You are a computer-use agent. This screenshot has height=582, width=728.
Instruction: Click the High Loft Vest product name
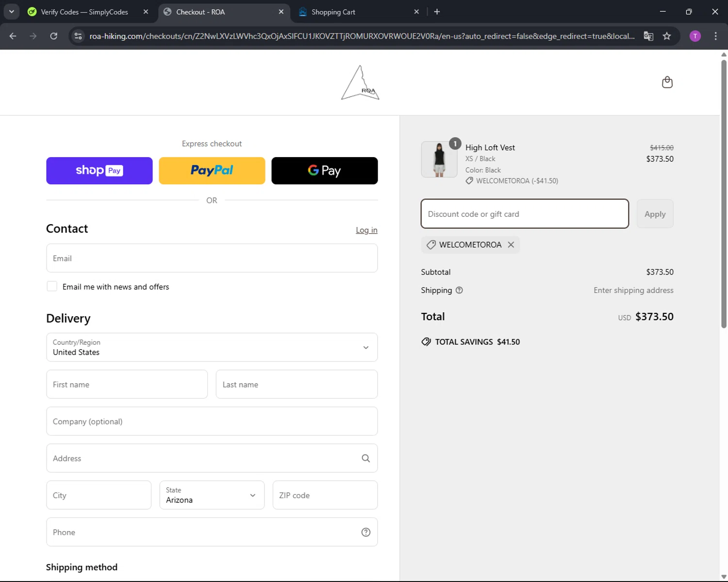(x=490, y=147)
